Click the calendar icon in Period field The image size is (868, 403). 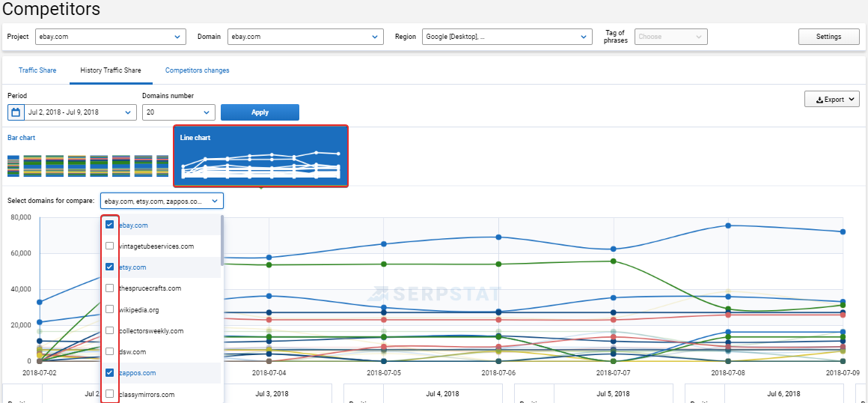point(16,112)
